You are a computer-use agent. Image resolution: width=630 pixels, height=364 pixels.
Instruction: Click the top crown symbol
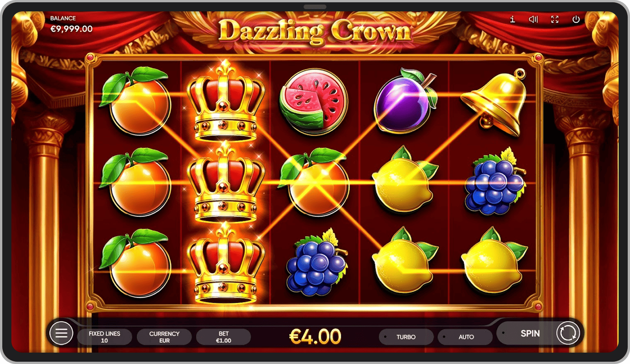[225, 102]
